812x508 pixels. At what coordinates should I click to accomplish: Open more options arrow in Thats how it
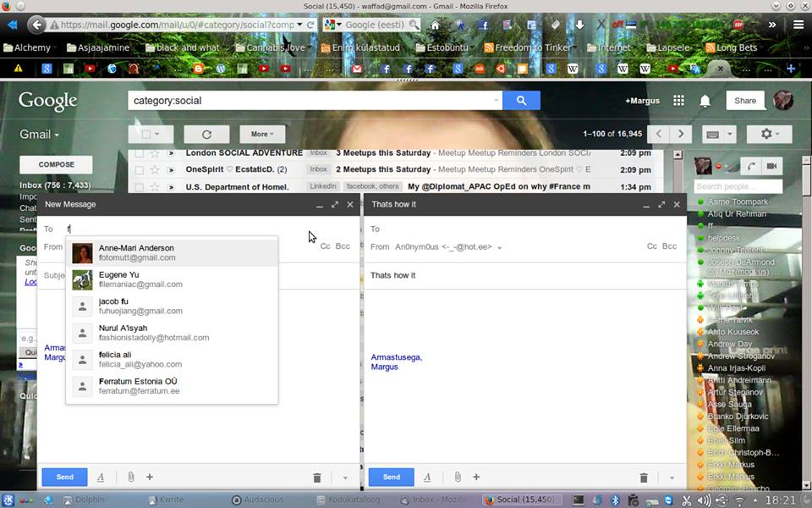tap(672, 478)
